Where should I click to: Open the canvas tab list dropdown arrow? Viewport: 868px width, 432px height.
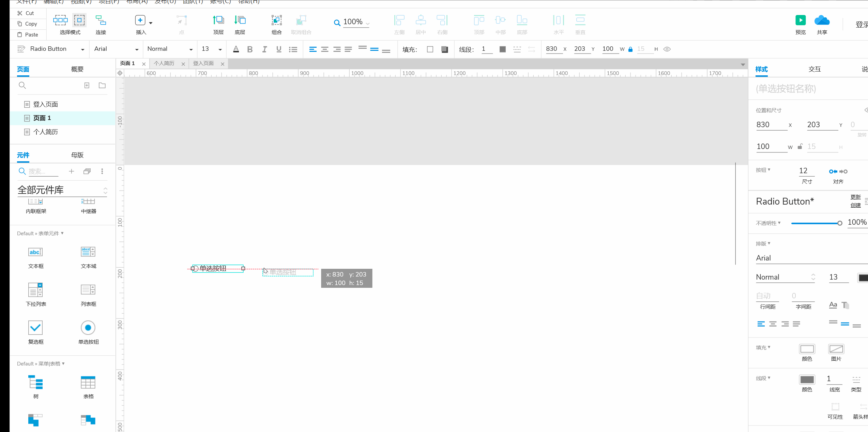[x=743, y=65]
